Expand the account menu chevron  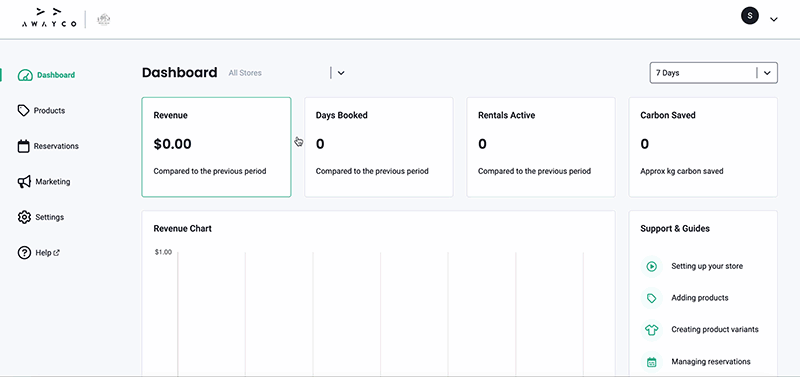[773, 19]
